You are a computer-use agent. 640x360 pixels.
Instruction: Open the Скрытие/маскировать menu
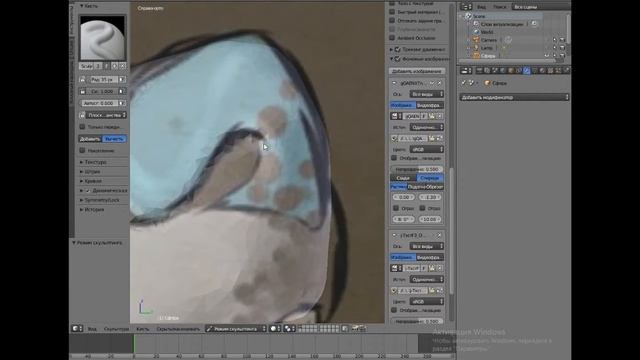pyautogui.click(x=178, y=329)
